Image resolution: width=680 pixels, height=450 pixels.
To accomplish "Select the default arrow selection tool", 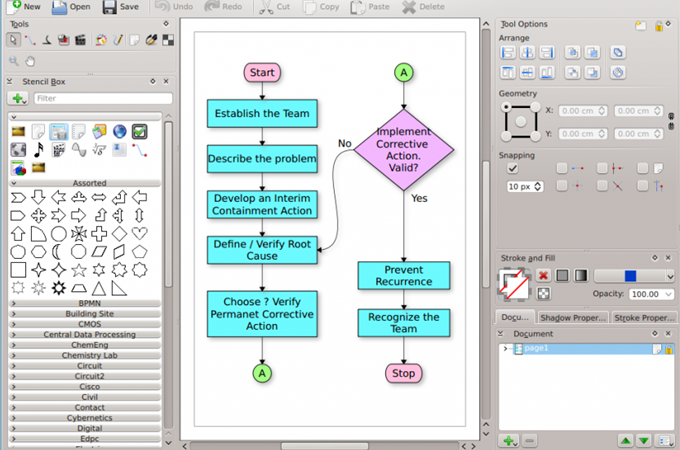I will (14, 40).
